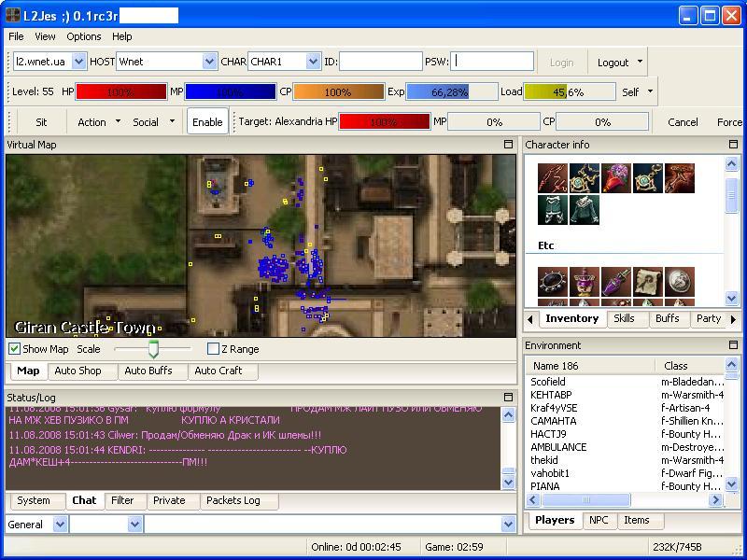Open the Action dropdown menu
The image size is (747, 560).
(x=119, y=122)
